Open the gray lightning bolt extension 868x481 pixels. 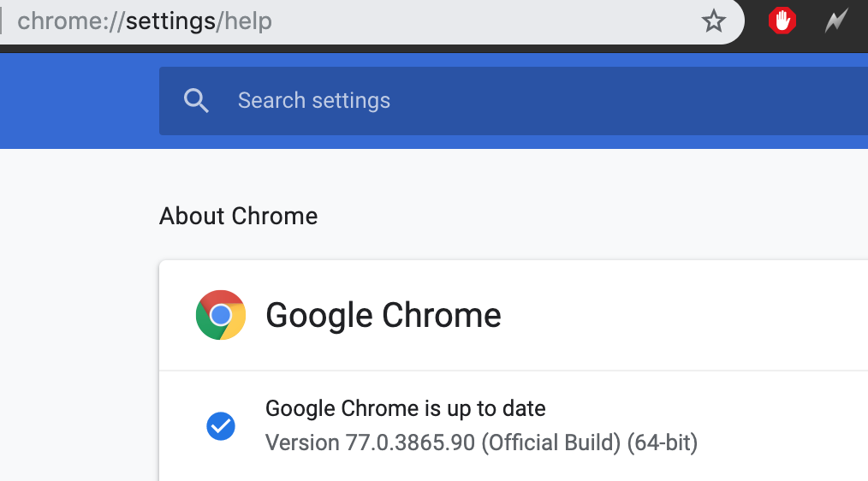(836, 21)
